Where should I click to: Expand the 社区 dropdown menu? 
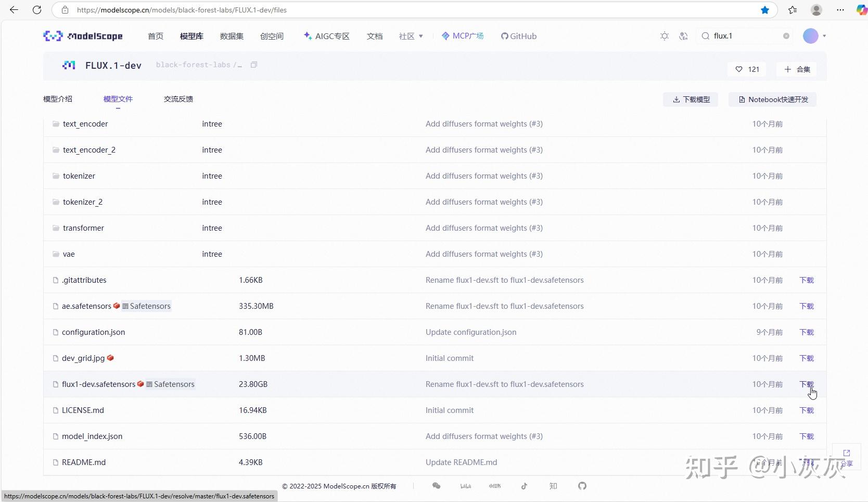point(411,36)
